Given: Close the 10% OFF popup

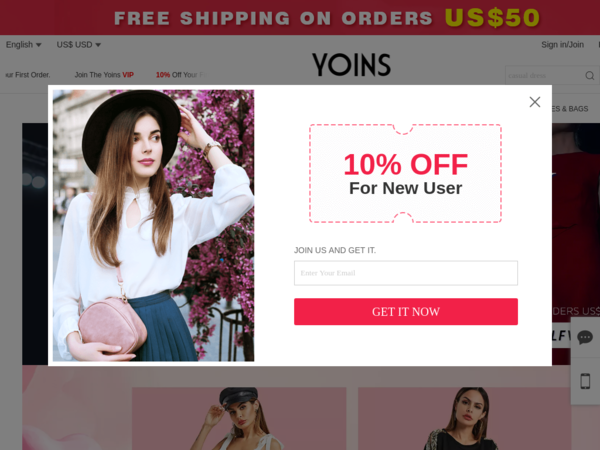Looking at the screenshot, I should tap(535, 102).
